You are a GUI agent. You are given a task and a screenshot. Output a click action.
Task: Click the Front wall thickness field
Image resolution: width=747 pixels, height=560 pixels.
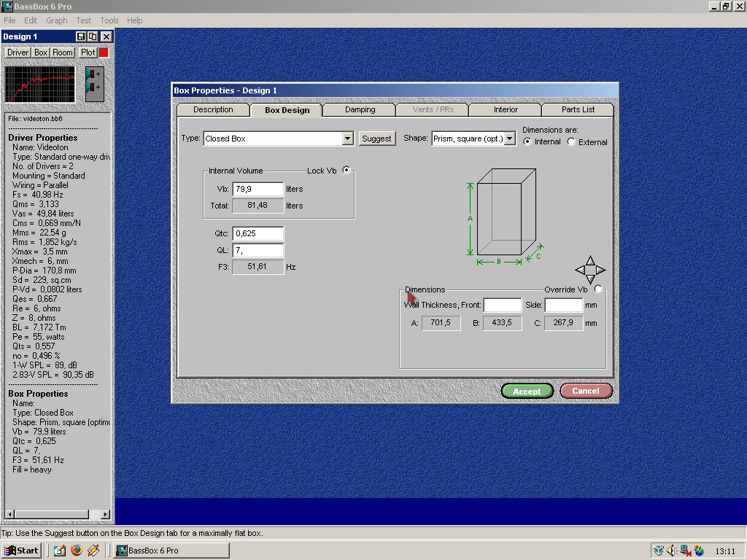[502, 305]
